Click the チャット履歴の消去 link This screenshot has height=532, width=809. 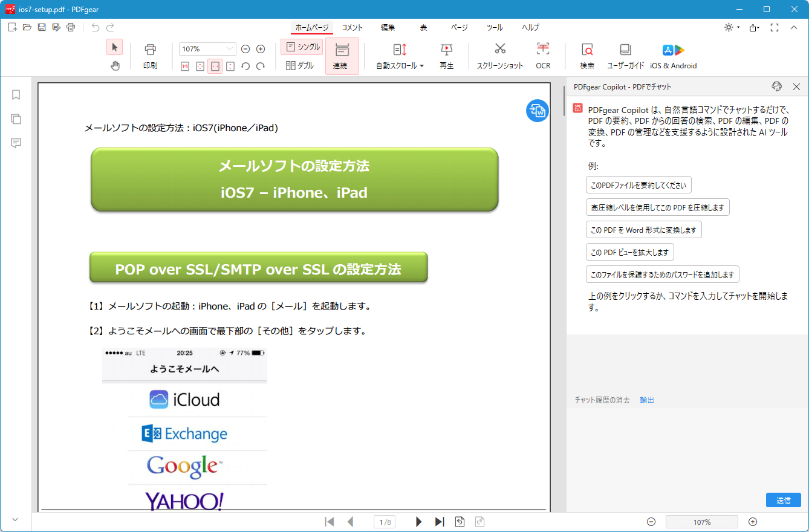pos(602,400)
